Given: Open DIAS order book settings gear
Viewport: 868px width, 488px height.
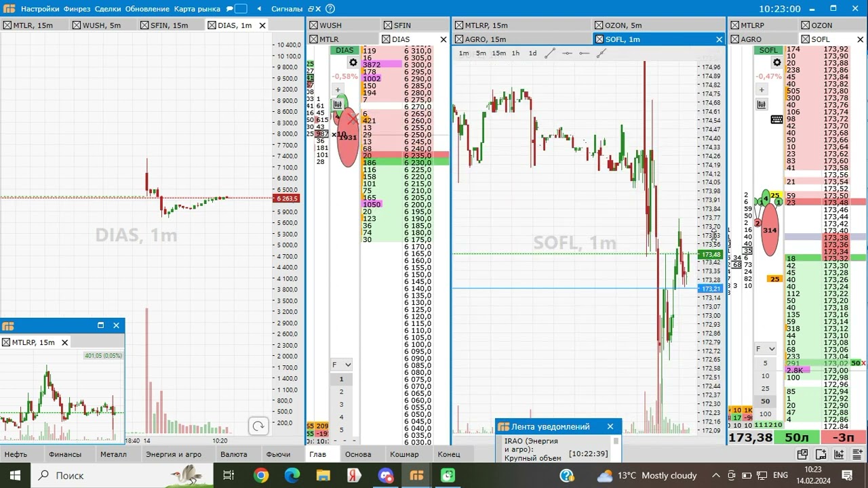Looking at the screenshot, I should 353,62.
